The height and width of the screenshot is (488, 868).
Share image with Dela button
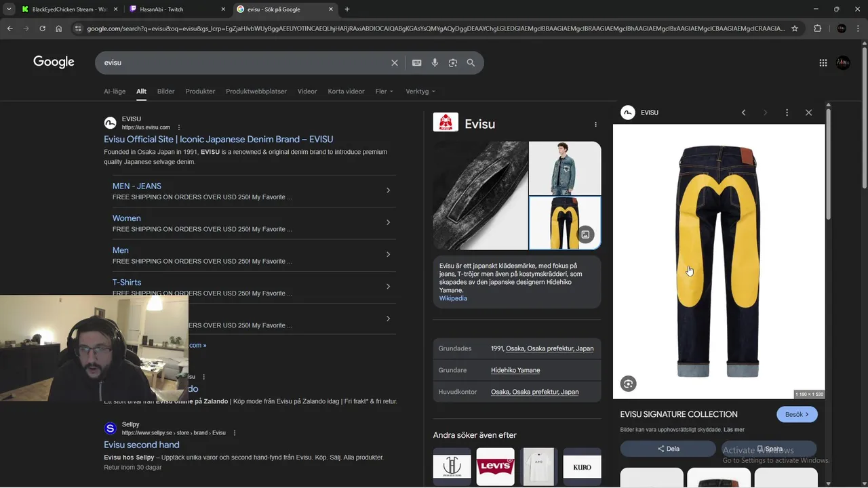(668, 449)
